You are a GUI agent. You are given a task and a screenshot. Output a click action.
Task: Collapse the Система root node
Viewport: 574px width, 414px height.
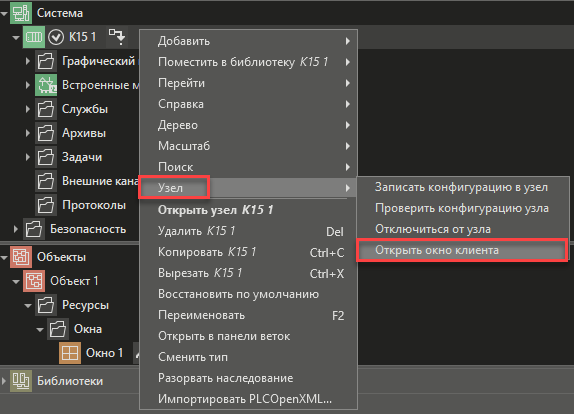coord(4,14)
